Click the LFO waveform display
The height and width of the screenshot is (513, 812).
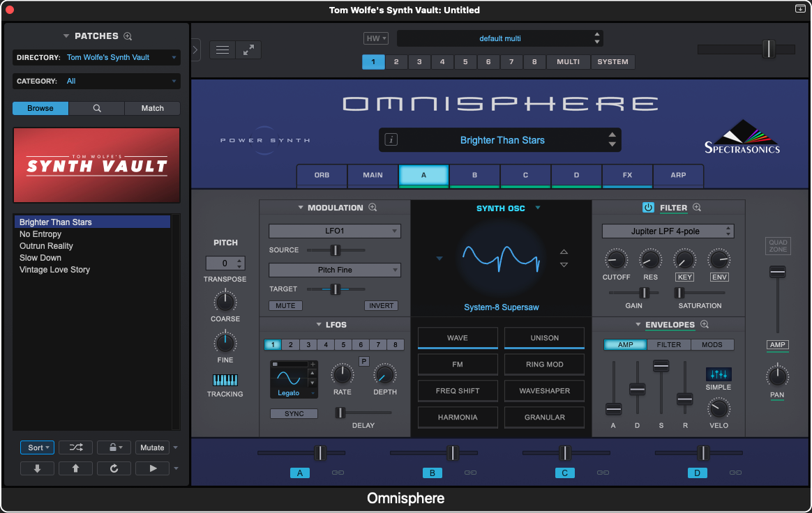[x=289, y=378]
